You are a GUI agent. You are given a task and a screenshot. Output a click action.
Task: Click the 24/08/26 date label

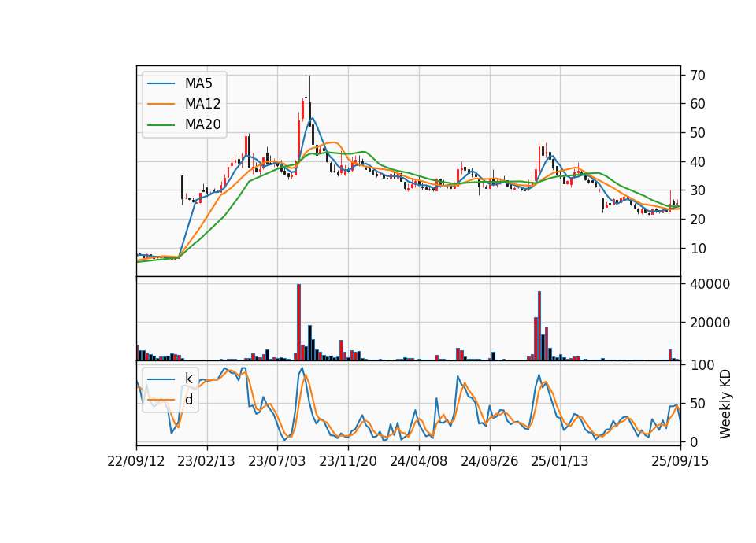(x=489, y=461)
